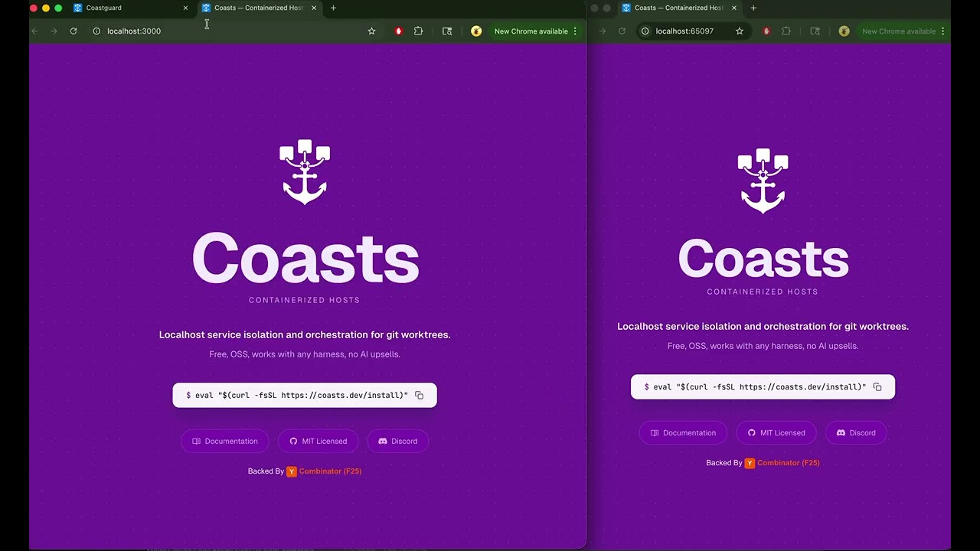This screenshot has height=551, width=980.
Task: Open Y Combinator (F25) link in left window
Action: (324, 471)
